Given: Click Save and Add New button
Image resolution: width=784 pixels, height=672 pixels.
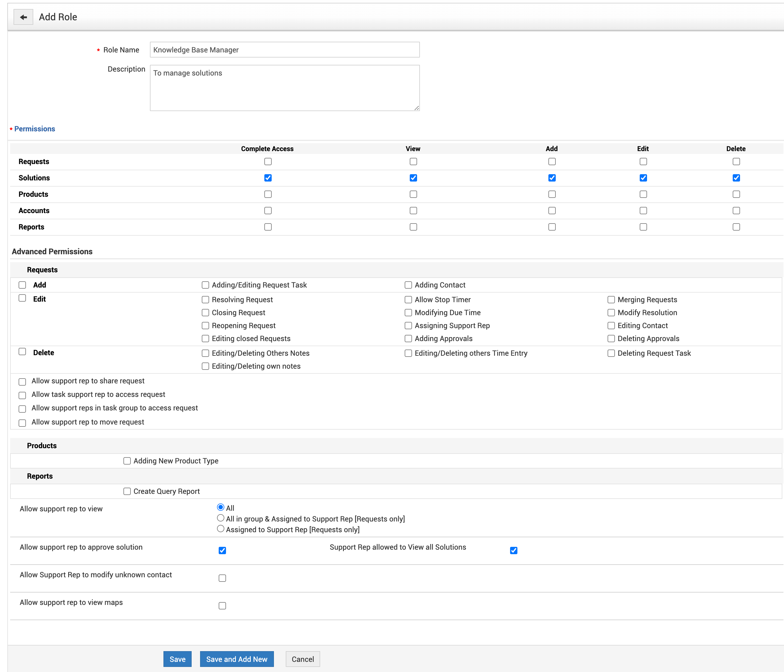Looking at the screenshot, I should point(236,659).
